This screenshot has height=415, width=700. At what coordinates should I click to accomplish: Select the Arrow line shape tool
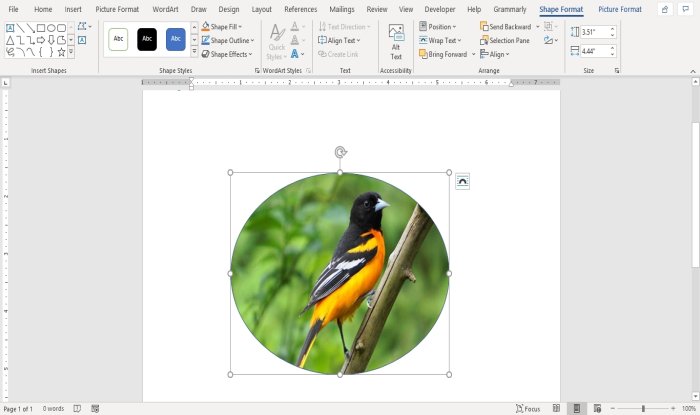click(x=31, y=28)
